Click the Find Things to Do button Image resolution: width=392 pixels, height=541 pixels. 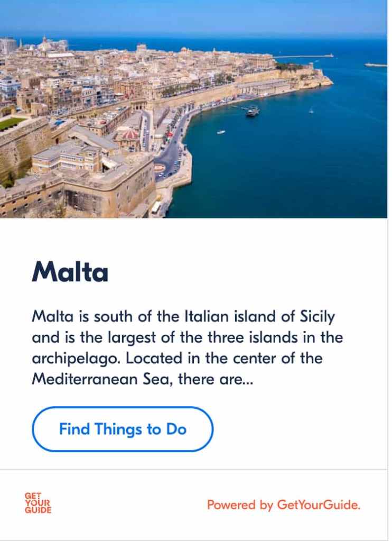point(123,429)
